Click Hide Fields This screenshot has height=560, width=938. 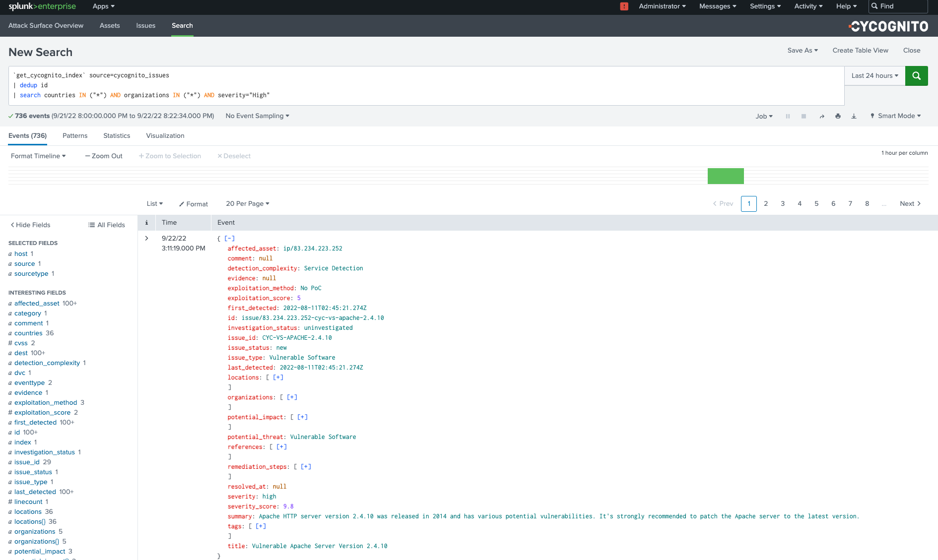(30, 225)
